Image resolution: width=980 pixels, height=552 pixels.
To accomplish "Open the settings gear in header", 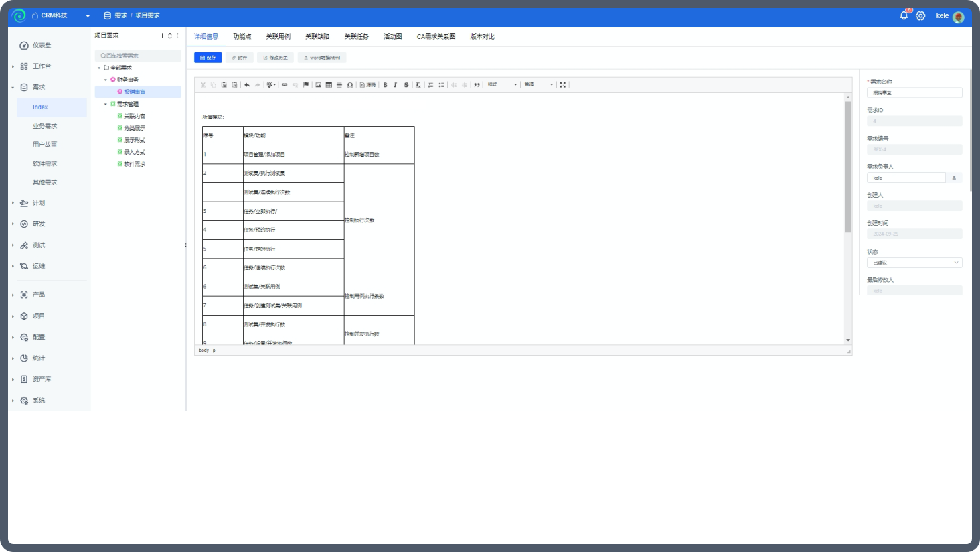I will point(920,15).
